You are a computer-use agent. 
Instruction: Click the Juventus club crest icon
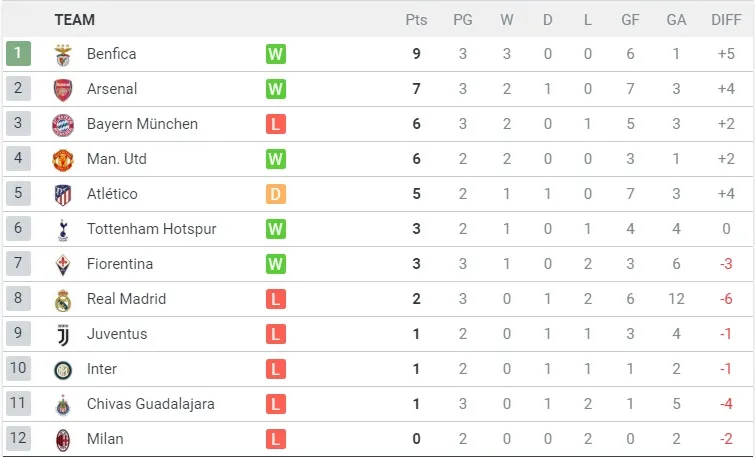63,334
